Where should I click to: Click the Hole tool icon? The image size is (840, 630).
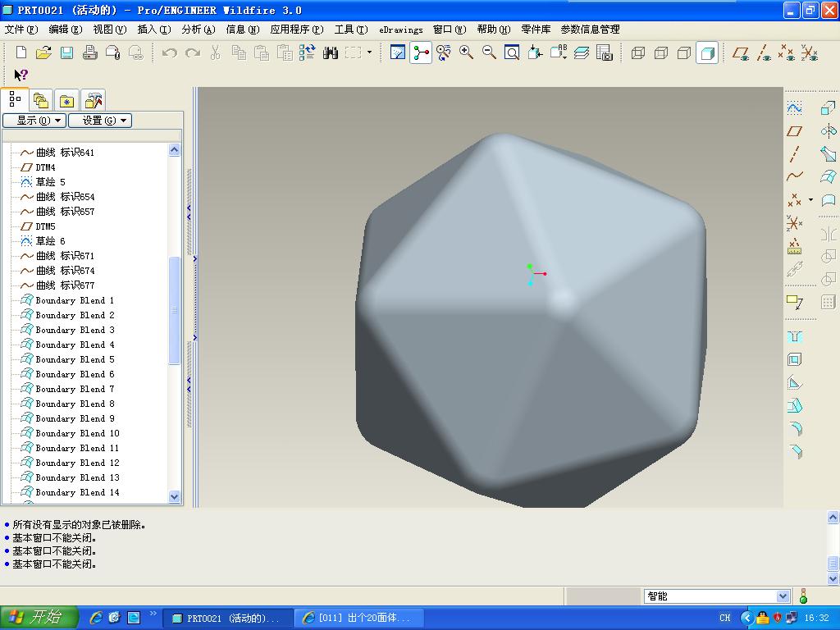(795, 337)
